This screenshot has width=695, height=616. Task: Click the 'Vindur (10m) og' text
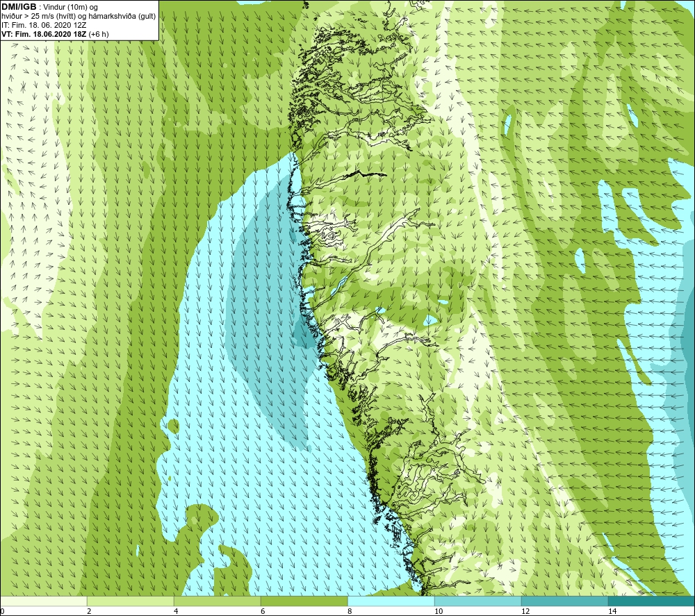[x=71, y=8]
